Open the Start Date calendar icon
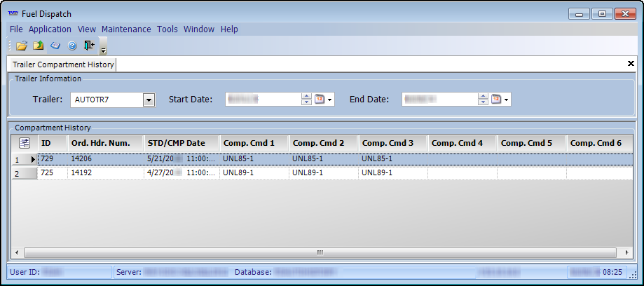 320,100
